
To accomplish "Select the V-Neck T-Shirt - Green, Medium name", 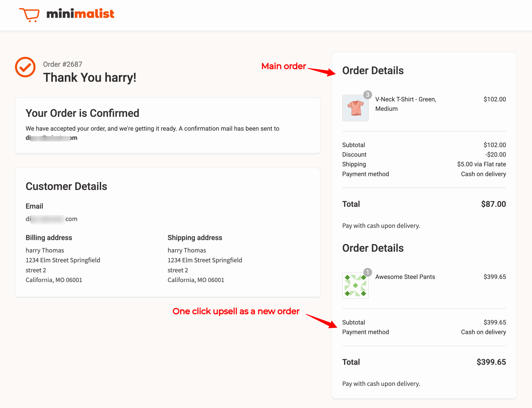I will pos(405,104).
